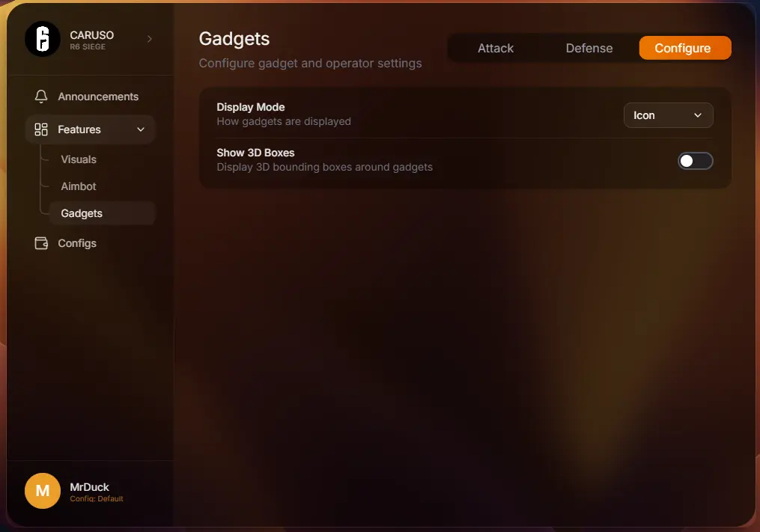
Task: Click the orange M user avatar
Action: 43,491
